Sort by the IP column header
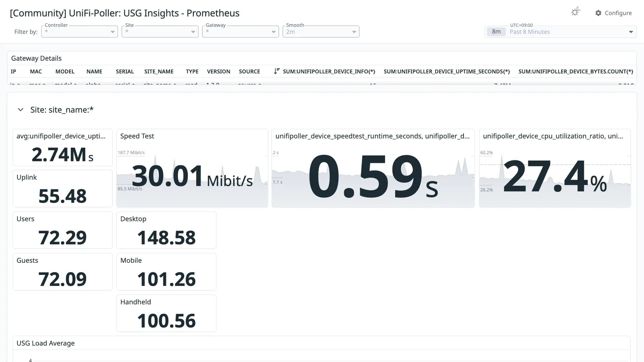The height and width of the screenshot is (362, 644). pos(13,71)
